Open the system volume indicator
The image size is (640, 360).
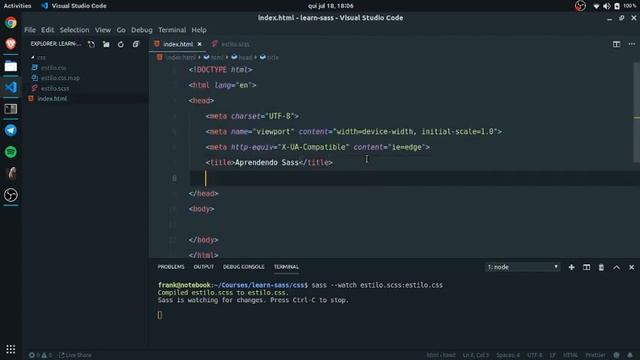tap(607, 6)
